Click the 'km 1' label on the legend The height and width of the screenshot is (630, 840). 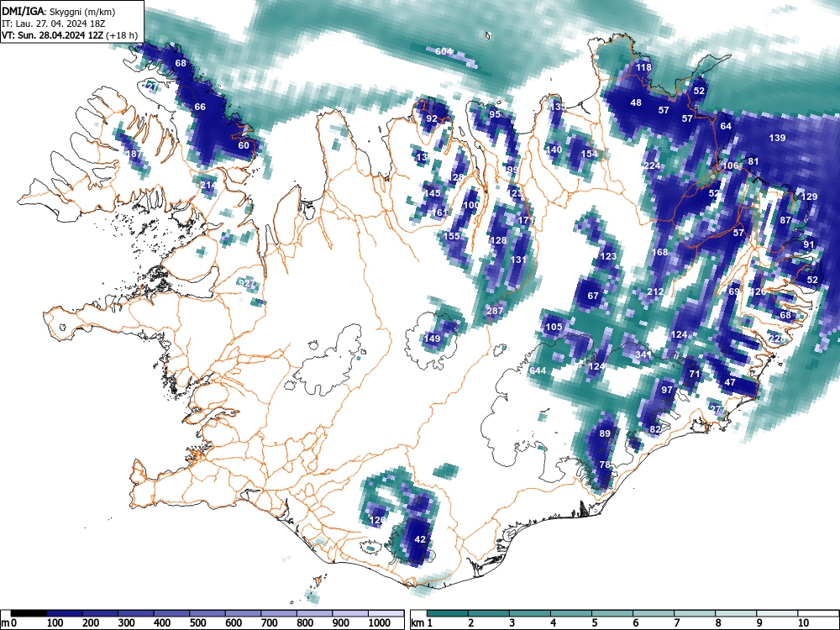(422, 623)
